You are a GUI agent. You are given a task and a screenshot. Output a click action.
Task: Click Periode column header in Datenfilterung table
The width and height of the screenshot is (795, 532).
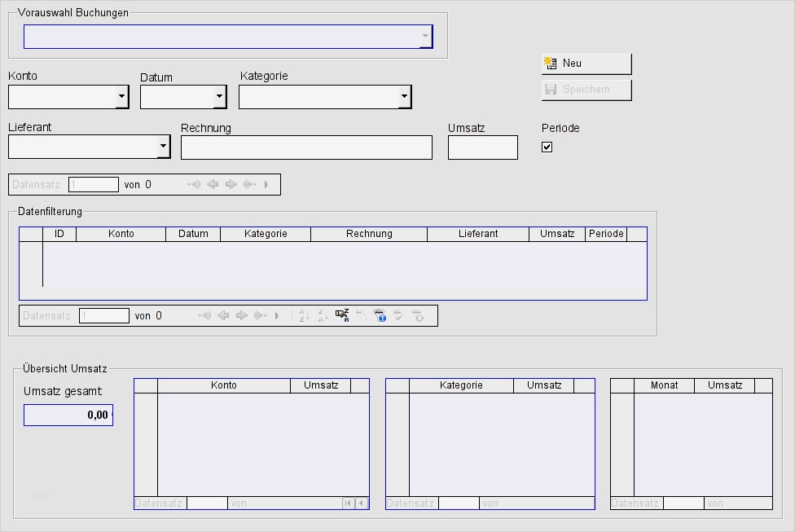(x=606, y=234)
